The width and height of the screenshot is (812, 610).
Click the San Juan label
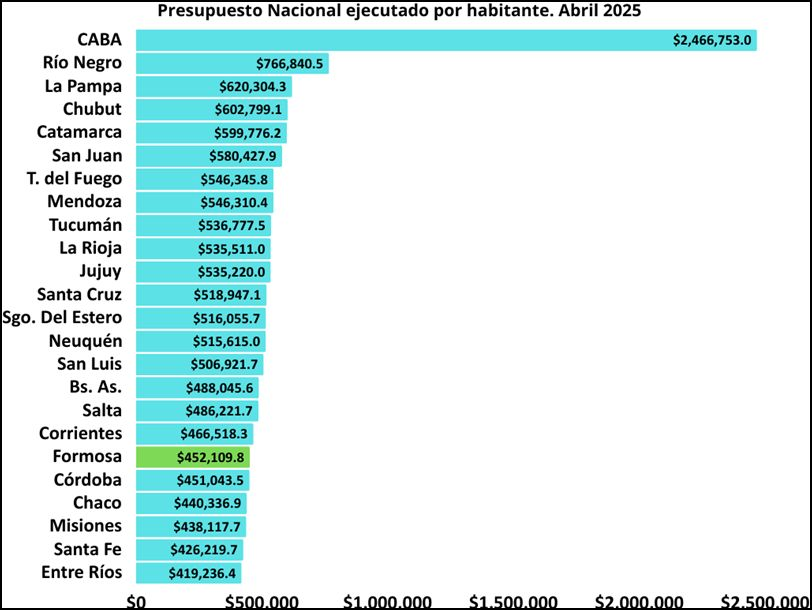(87, 155)
